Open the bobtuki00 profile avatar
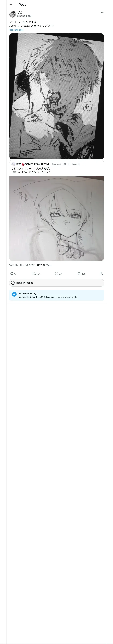Screen dimensions: 113x644 click(13, 14)
